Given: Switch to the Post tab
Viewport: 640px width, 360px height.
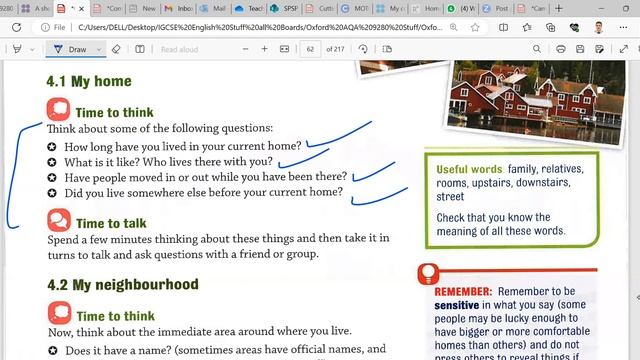Looking at the screenshot, I should (x=496, y=8).
